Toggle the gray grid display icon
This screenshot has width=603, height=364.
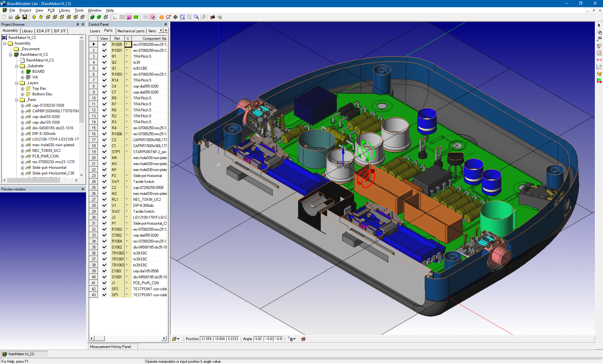pyautogui.click(x=122, y=17)
